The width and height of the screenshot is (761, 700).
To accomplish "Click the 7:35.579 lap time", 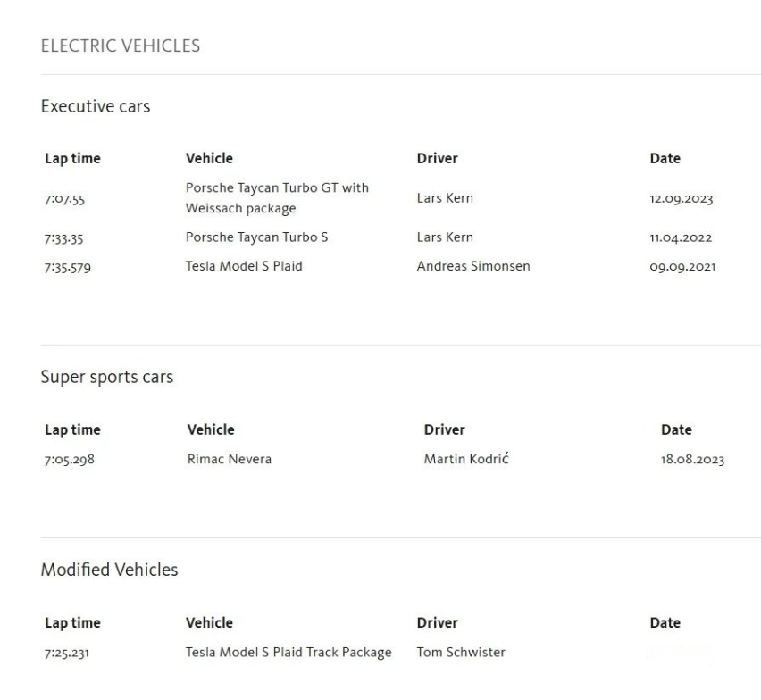I will [68, 268].
